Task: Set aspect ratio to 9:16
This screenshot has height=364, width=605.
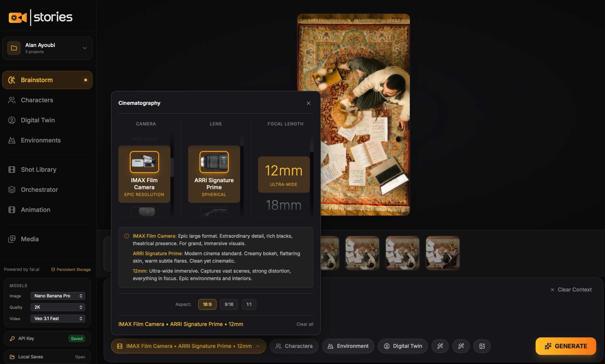Action: pos(229,304)
